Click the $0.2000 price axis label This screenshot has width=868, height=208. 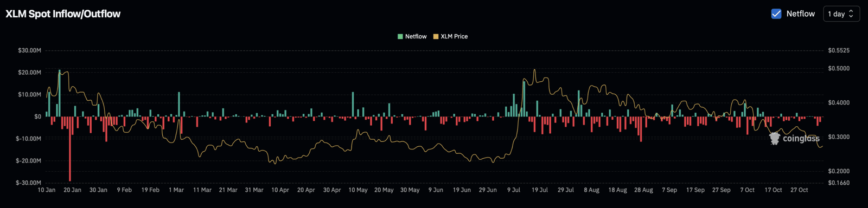tap(839, 171)
